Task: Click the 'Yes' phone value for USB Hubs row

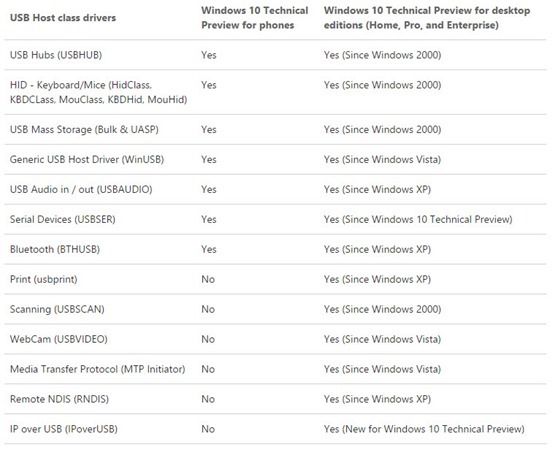Action: (x=209, y=55)
